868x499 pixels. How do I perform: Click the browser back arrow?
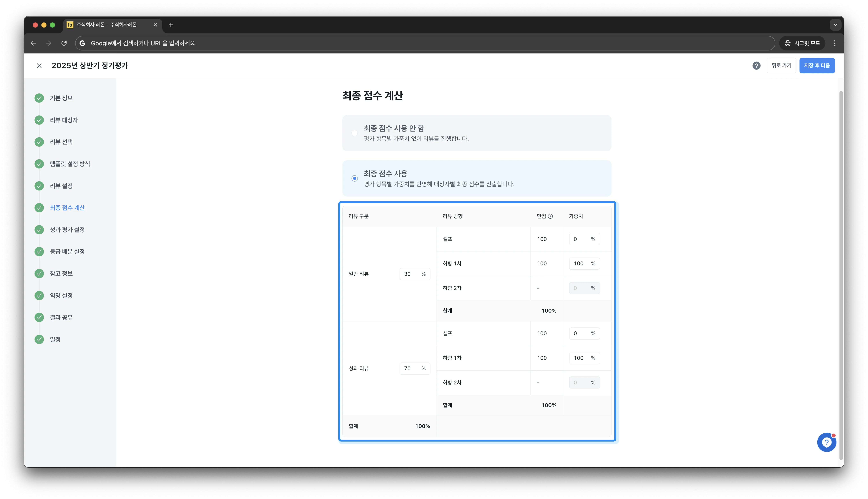33,43
